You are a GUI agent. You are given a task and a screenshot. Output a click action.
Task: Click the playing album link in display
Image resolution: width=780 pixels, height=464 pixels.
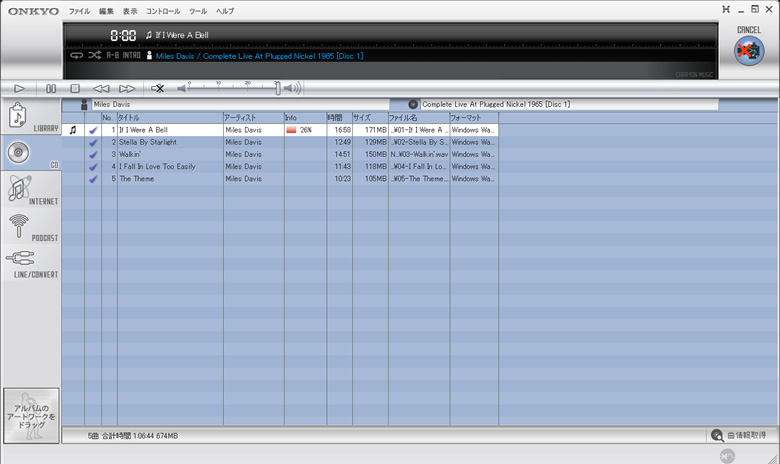[259, 56]
